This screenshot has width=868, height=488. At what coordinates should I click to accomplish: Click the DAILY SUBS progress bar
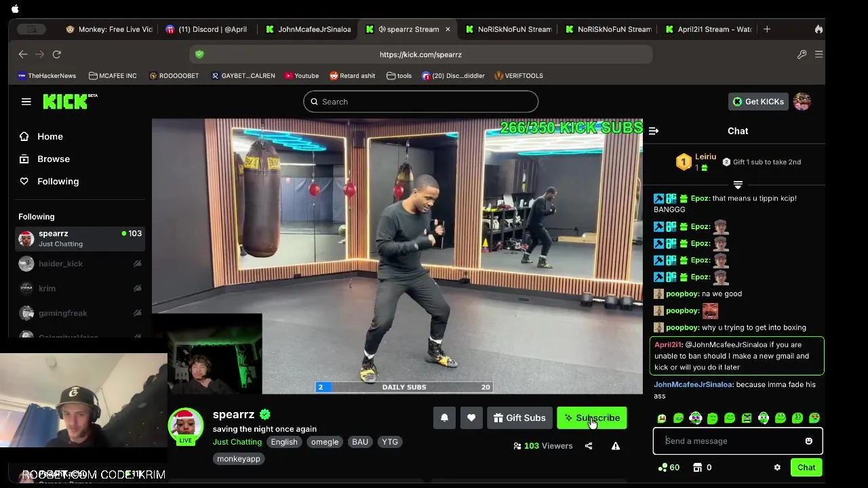click(404, 387)
